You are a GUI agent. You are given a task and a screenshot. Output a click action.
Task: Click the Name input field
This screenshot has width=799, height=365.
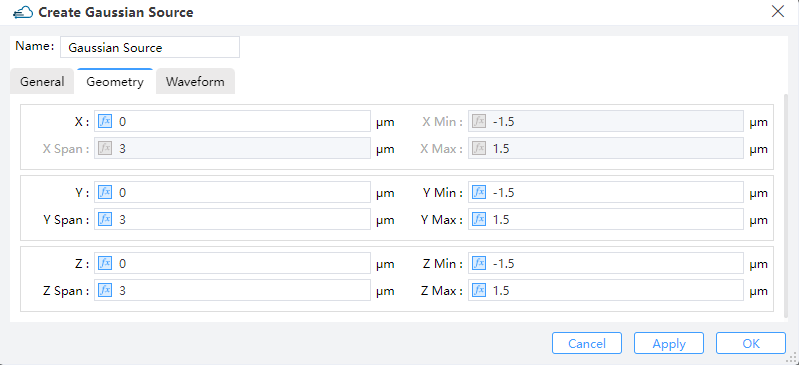coord(150,47)
